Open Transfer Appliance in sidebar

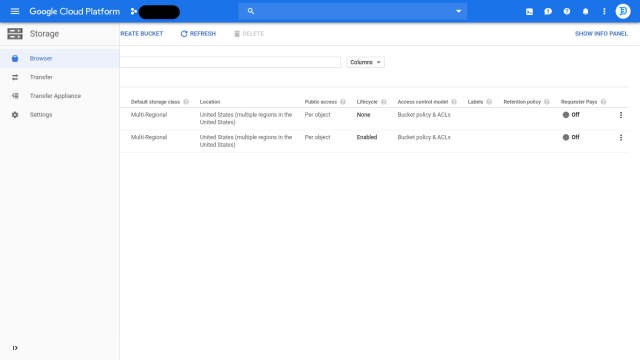coord(60,96)
